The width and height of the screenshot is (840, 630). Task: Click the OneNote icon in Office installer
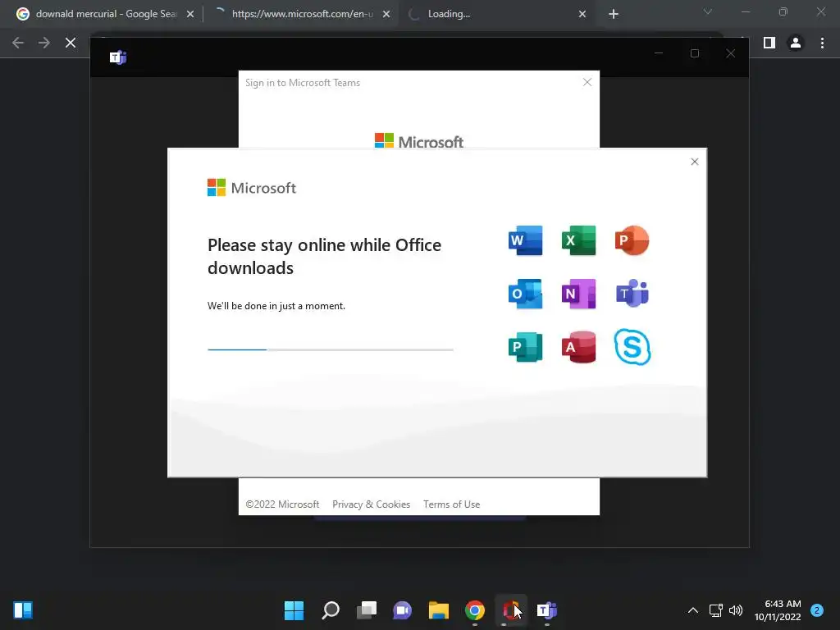(578, 294)
